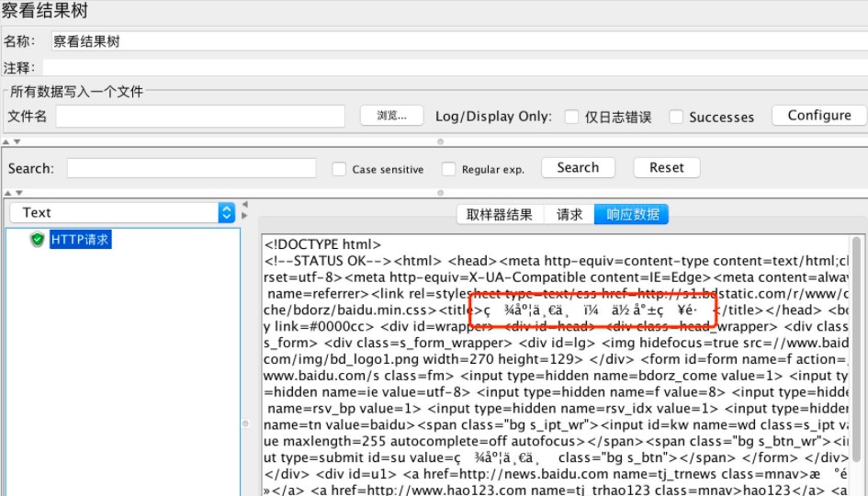Click the up arrow on the divider below Search
Screen dimensions: 868x496
point(7,193)
